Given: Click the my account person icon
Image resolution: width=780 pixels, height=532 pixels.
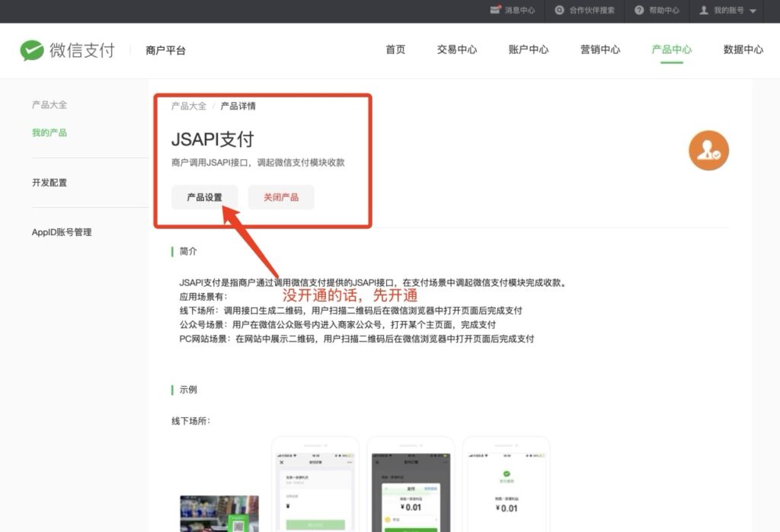Looking at the screenshot, I should click(704, 10).
